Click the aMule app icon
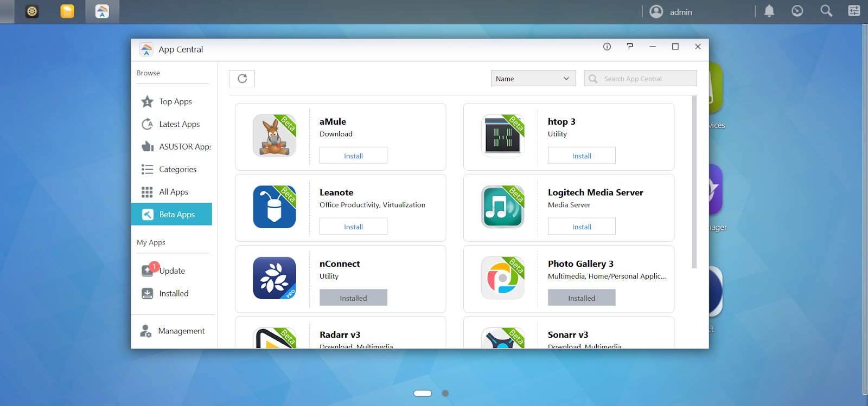This screenshot has width=868, height=406. pyautogui.click(x=275, y=136)
